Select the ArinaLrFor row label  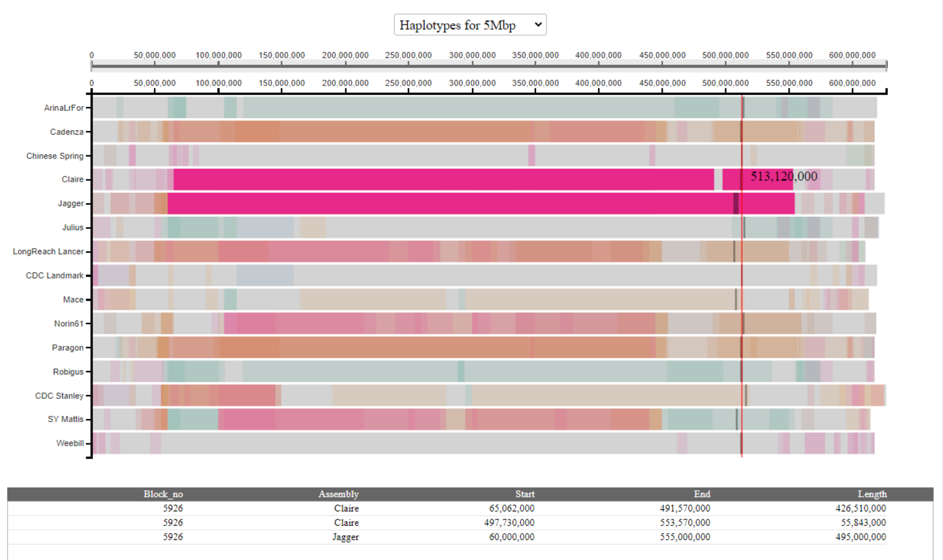point(64,108)
